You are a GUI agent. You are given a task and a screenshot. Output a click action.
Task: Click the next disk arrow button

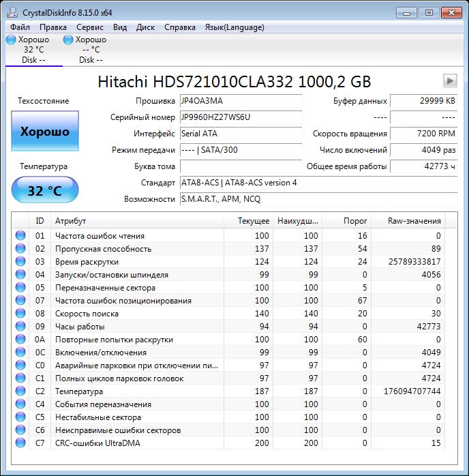pos(450,80)
